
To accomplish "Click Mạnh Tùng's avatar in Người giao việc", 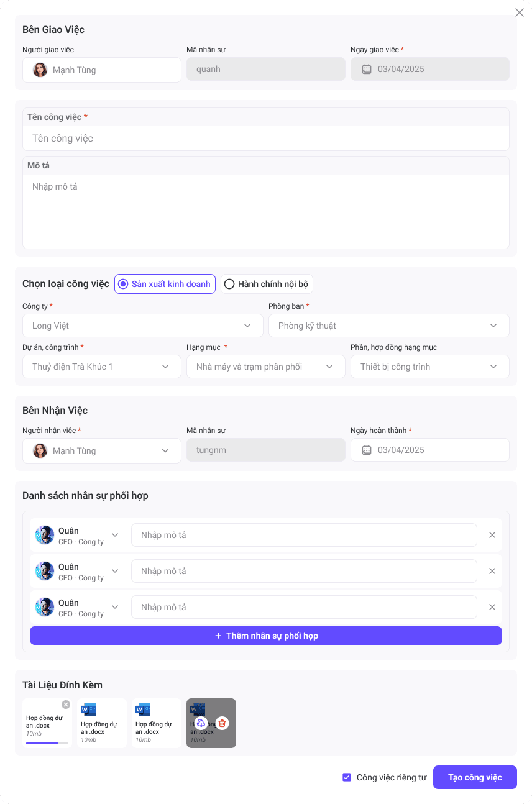I will point(40,70).
